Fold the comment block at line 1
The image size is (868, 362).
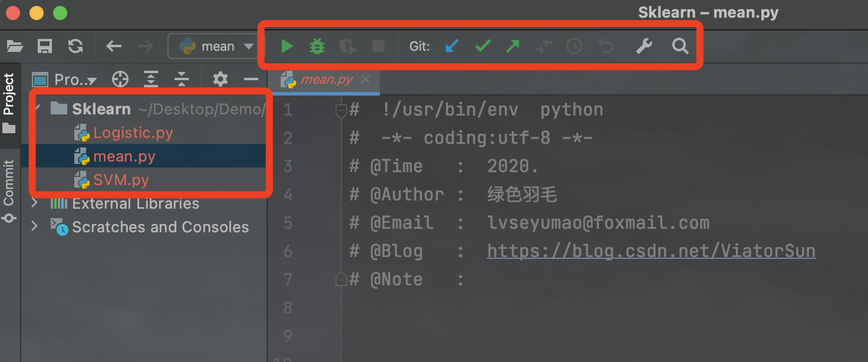[x=341, y=110]
